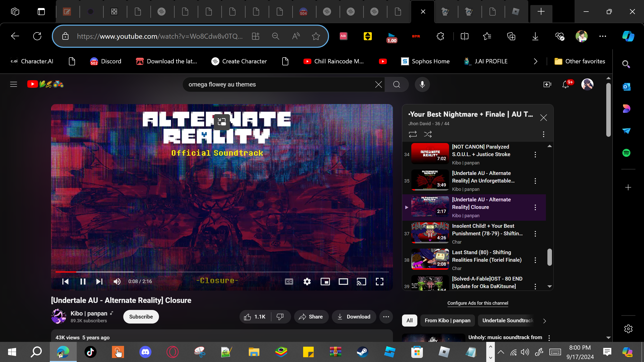Open the playlist three-dot options menu
This screenshot has height=362, width=644.
click(543, 134)
